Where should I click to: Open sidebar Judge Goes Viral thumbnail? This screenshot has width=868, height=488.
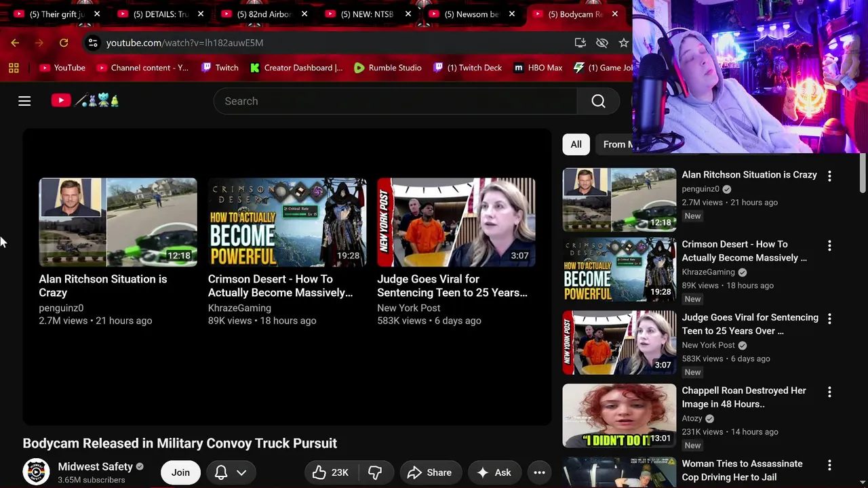tap(619, 343)
